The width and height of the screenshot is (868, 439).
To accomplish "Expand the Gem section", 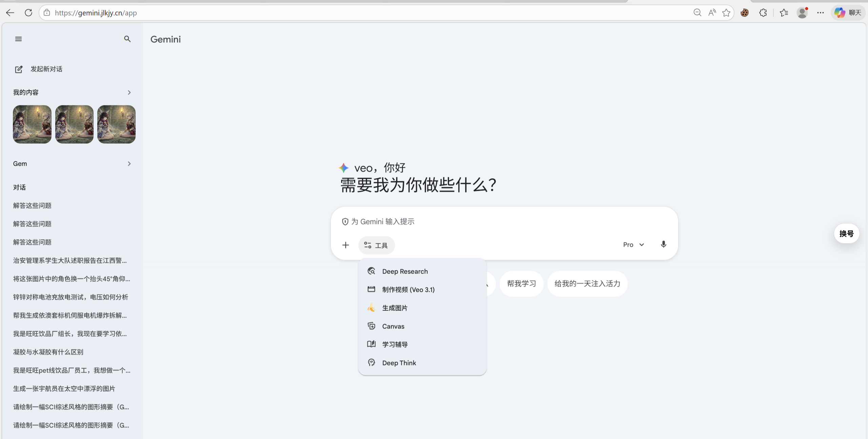I will 129,163.
